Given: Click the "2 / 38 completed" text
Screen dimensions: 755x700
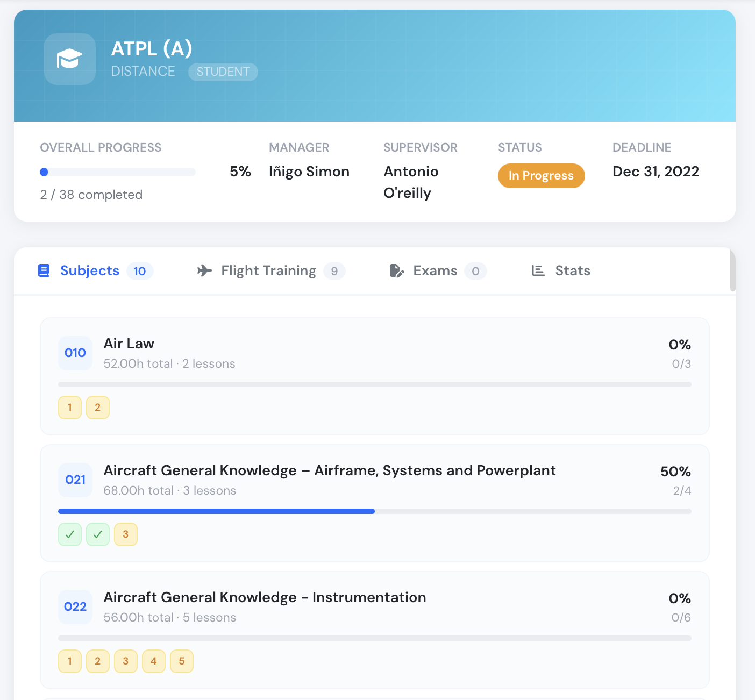Looking at the screenshot, I should [x=91, y=195].
